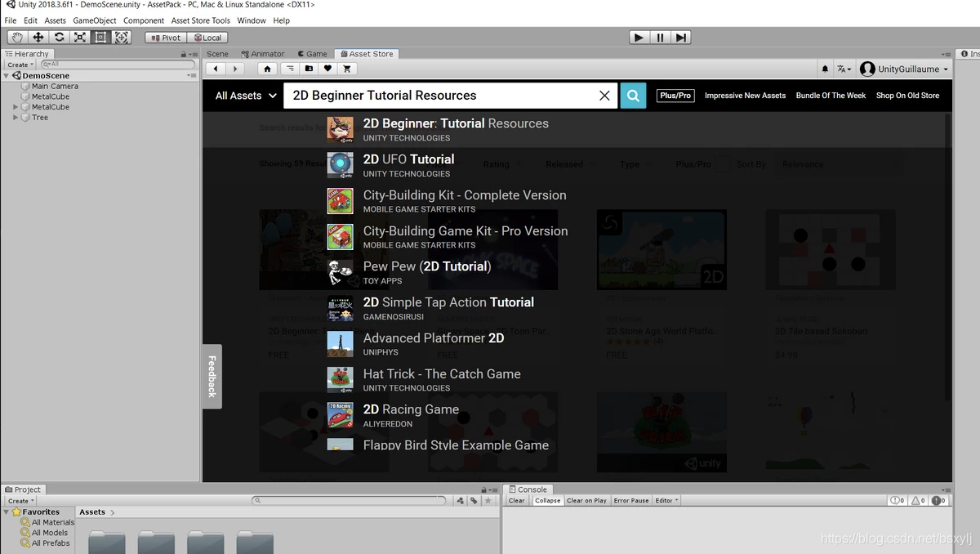The image size is (980, 554).
Task: Toggle Local handle rotation
Action: point(207,38)
